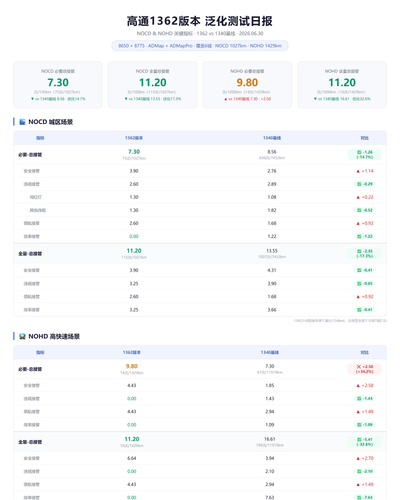Click the red triangle beside +1.14
This screenshot has height=500, width=400.
click(358, 171)
